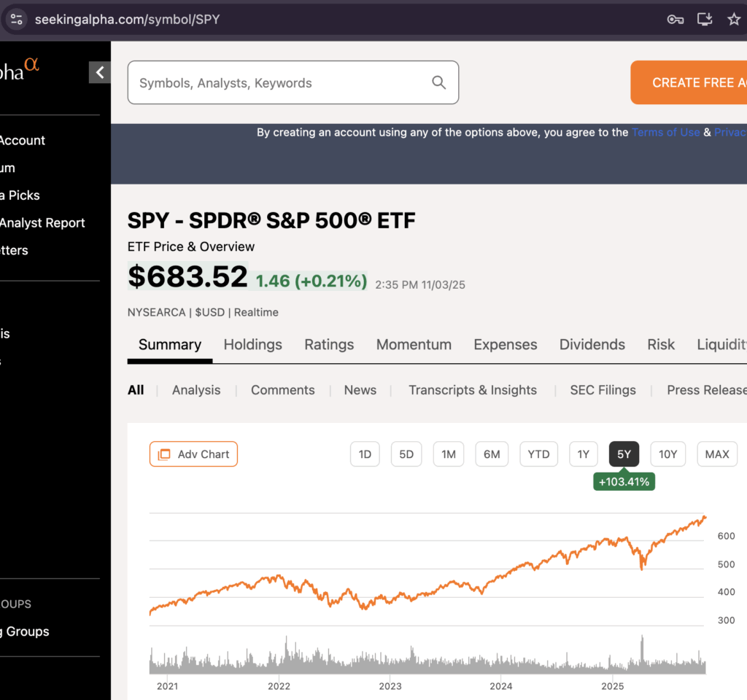Select the 10Y chart range
The image size is (747, 700).
point(667,454)
